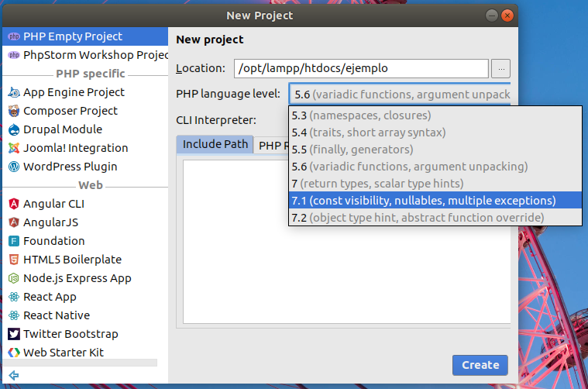
Task: Click the Joomla! Integration icon
Action: pos(14,148)
